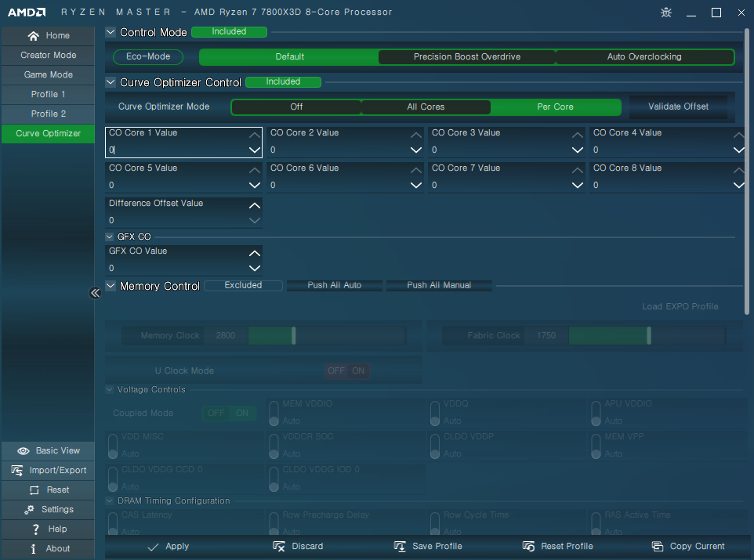Open Profile 2 tab
Image resolution: width=754 pixels, height=560 pixels.
[48, 114]
